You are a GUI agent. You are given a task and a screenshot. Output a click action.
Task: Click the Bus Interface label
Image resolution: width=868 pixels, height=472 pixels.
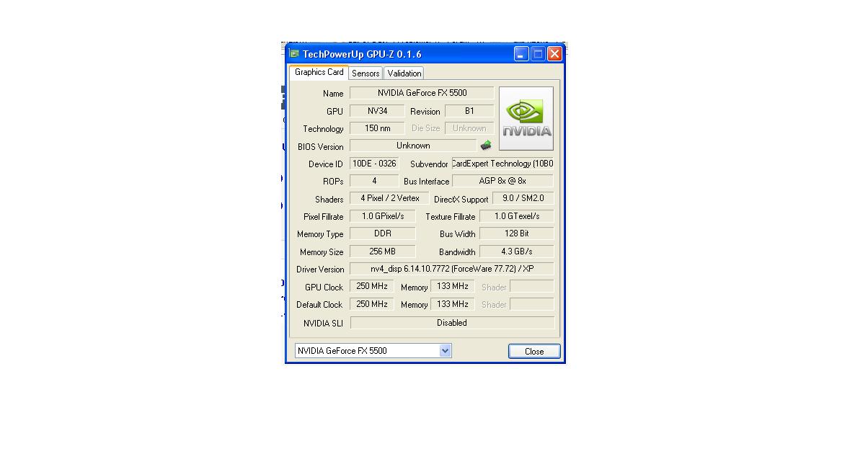(427, 182)
